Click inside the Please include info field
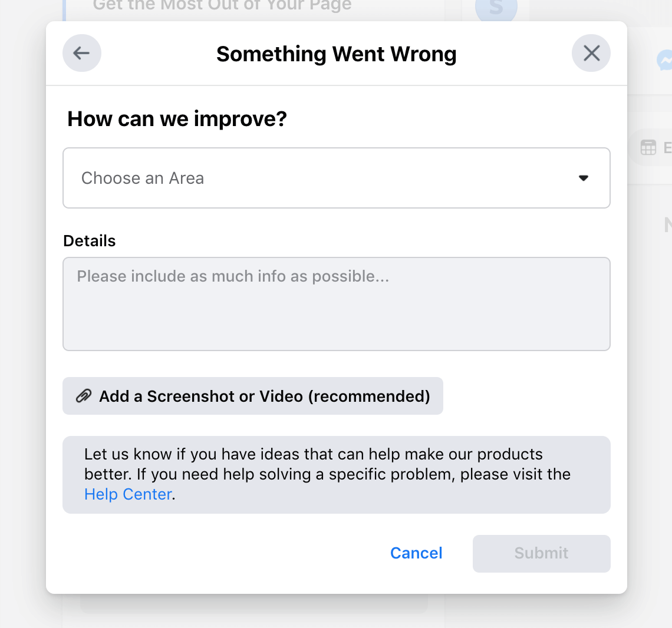The image size is (672, 628). (336, 303)
